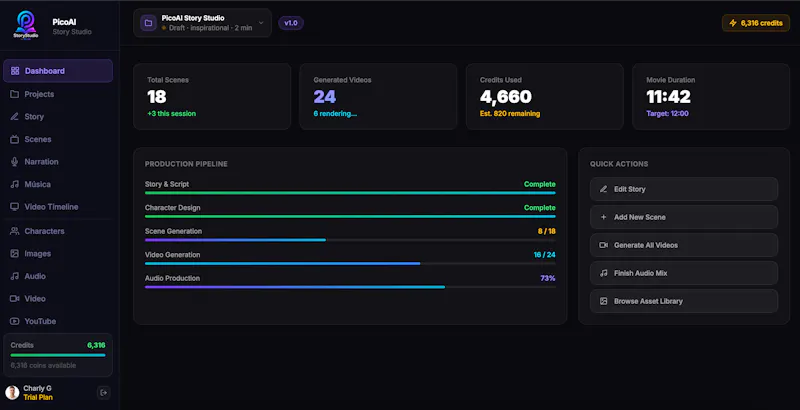Click the Video camera icon in sidebar
This screenshot has height=410, width=800.
(x=15, y=298)
